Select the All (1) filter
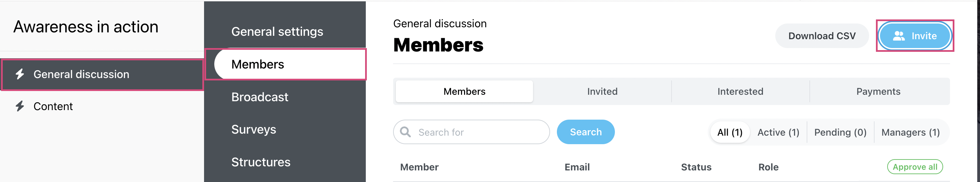980x182 pixels. click(730, 132)
